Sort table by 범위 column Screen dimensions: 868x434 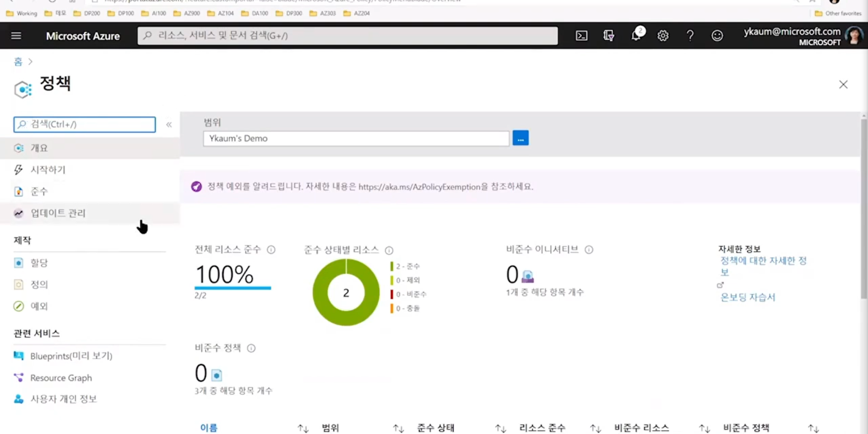[x=330, y=428]
